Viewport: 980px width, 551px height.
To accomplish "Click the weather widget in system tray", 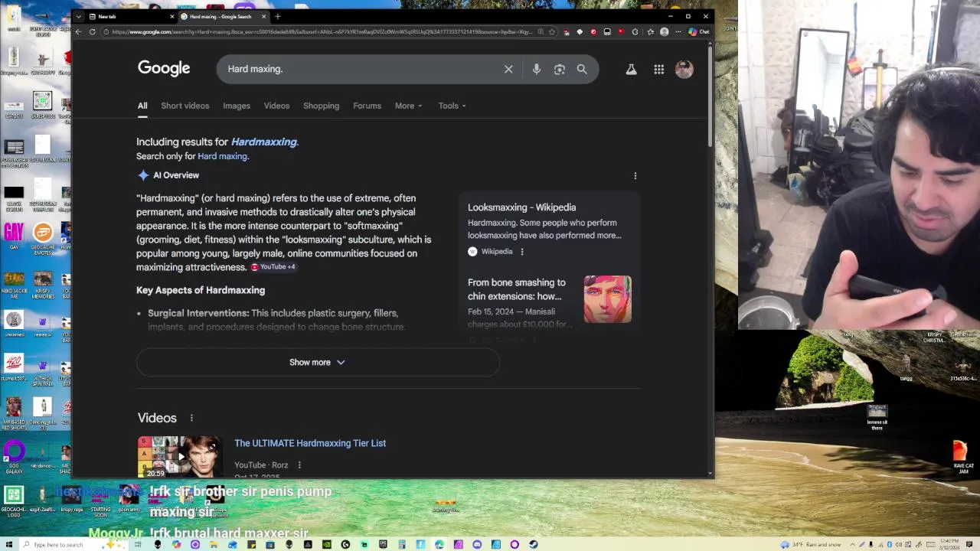I will click(x=812, y=544).
